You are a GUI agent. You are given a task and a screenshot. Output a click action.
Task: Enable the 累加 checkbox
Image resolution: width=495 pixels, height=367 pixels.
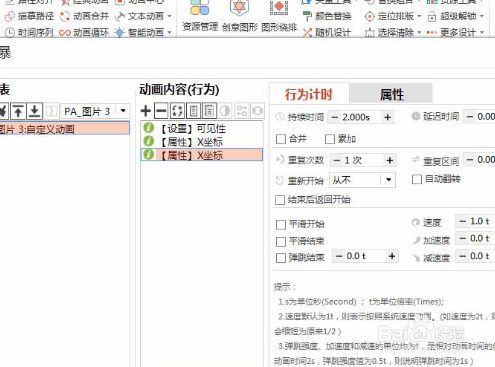330,139
